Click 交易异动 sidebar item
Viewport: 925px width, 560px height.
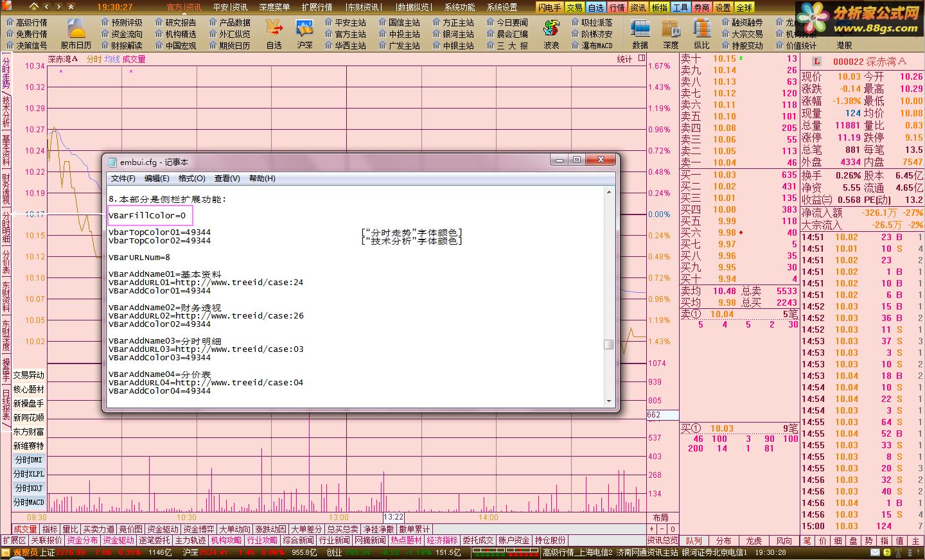(x=29, y=375)
